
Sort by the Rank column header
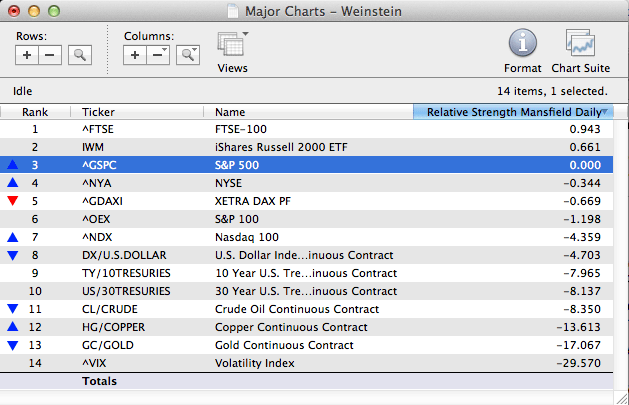click(x=35, y=112)
